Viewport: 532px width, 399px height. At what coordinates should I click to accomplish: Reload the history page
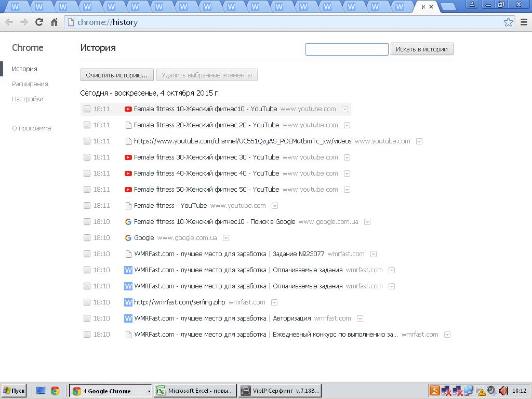click(39, 22)
